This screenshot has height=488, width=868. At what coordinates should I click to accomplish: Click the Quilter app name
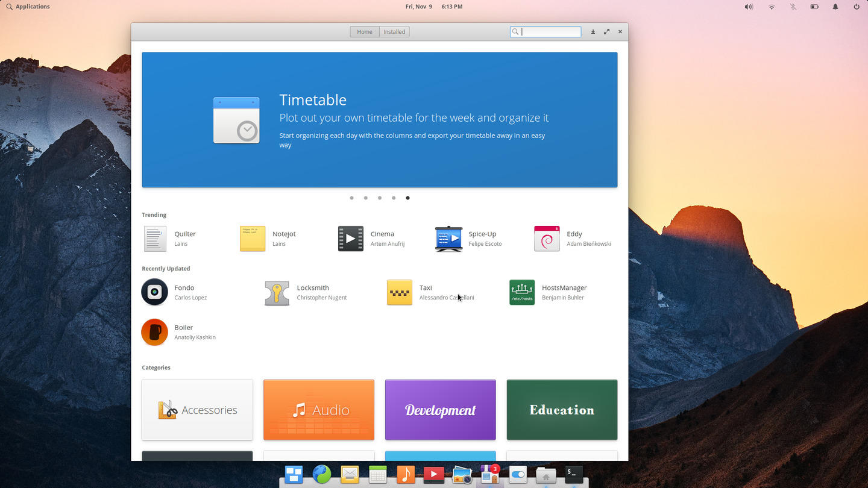click(185, 234)
